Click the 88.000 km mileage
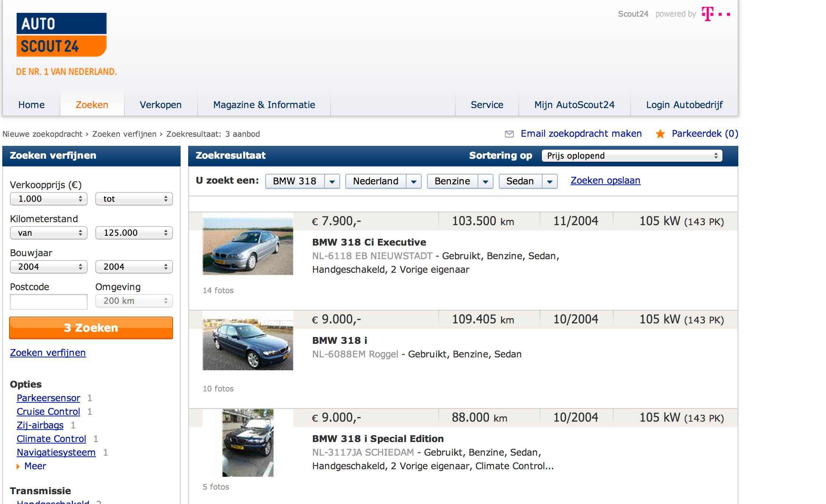The image size is (826, 504). [x=480, y=417]
